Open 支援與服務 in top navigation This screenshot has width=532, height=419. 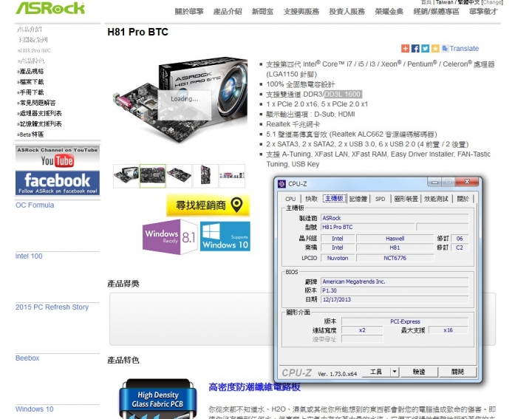click(301, 12)
